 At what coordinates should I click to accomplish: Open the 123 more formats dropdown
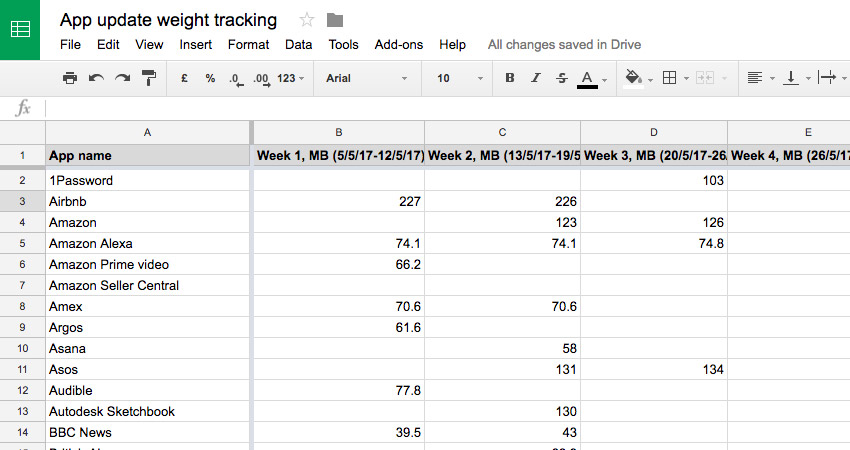pyautogui.click(x=291, y=78)
